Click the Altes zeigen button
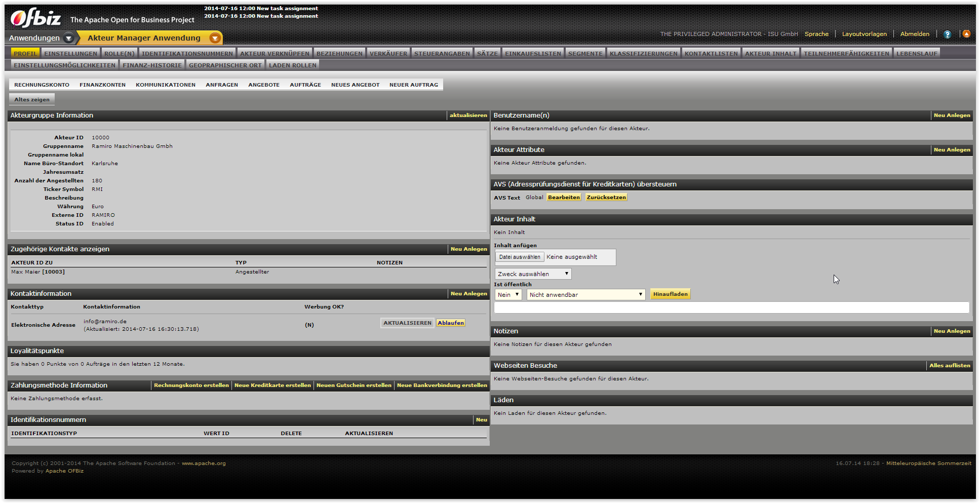This screenshot has width=980, height=503. click(32, 99)
